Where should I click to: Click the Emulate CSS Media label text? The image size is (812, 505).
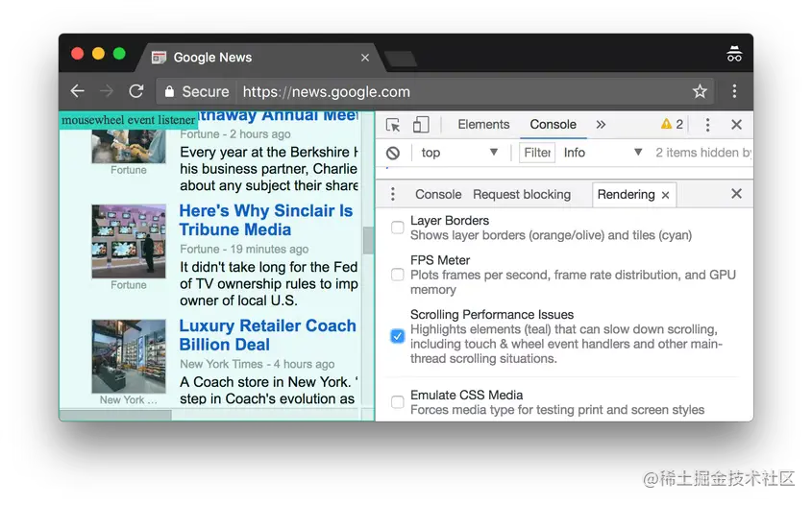[x=467, y=396]
